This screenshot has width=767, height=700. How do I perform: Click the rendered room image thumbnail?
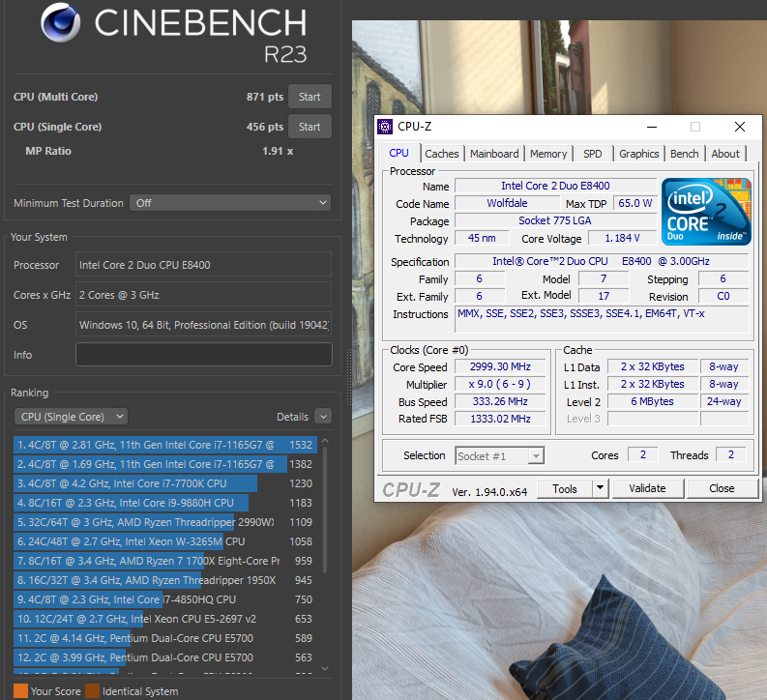click(559, 360)
